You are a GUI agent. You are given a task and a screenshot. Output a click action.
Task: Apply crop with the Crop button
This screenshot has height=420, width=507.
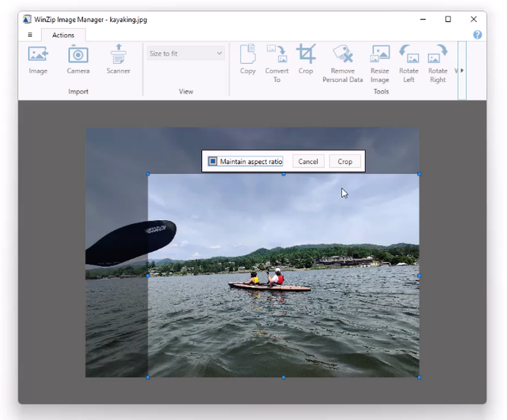tap(345, 161)
